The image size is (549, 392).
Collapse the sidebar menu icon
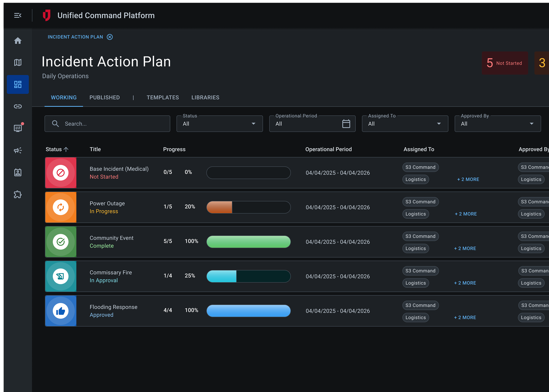18,16
